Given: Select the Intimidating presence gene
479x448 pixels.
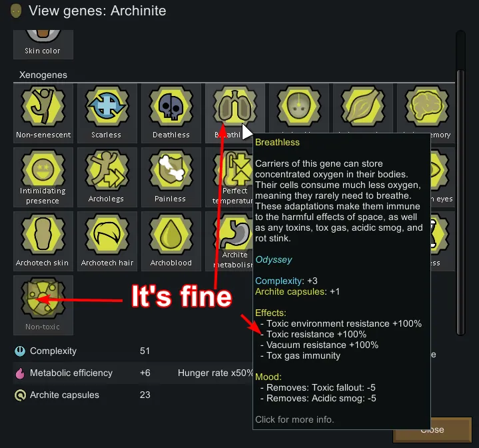Looking at the screenshot, I should pos(43,177).
